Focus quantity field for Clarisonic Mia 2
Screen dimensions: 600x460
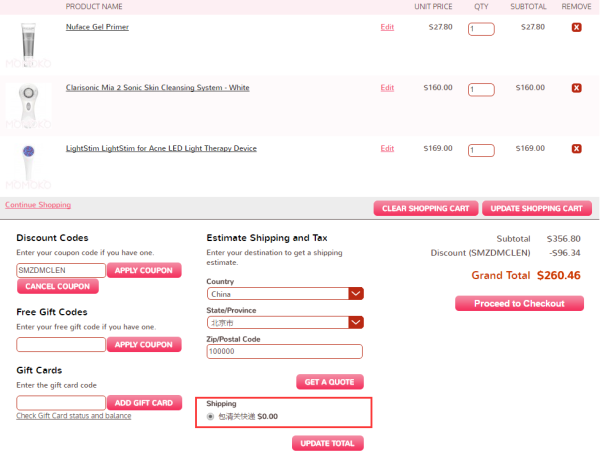481,90
